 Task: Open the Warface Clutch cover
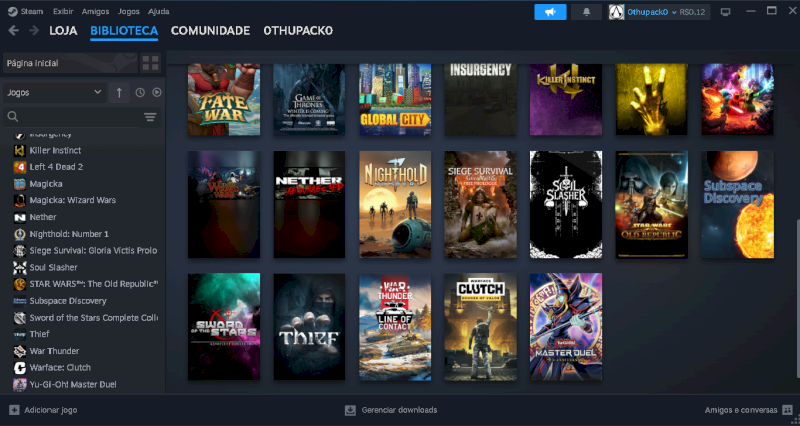tap(480, 327)
